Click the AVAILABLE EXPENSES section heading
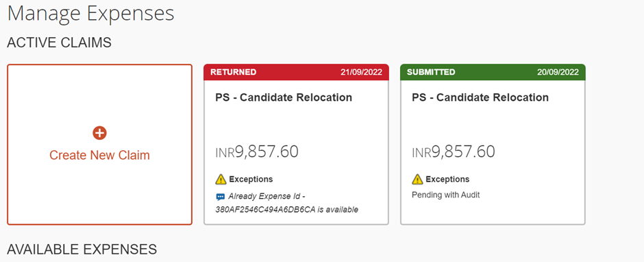Image resolution: width=644 pixels, height=262 pixels. (x=82, y=249)
